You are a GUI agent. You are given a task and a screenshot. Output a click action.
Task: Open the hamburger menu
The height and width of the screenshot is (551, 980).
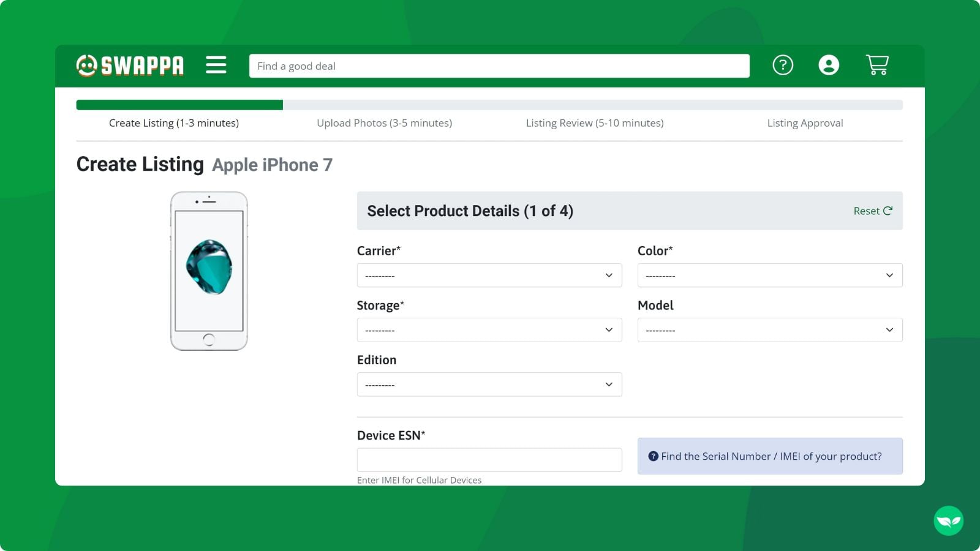coord(216,65)
